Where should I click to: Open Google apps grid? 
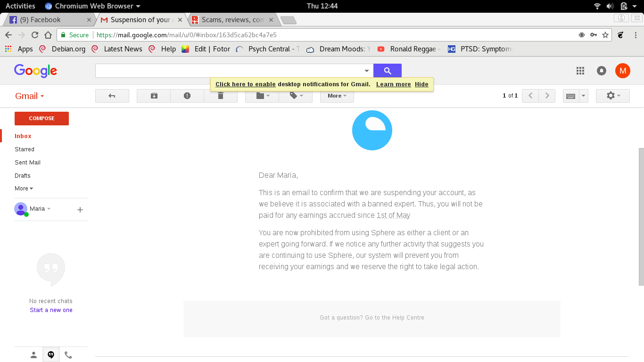pyautogui.click(x=580, y=71)
